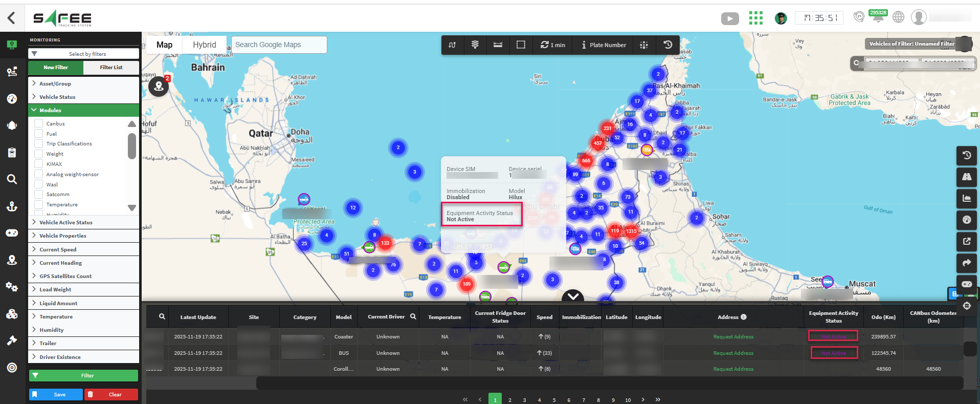Click the anchor icon in left sidebar
This screenshot has height=404, width=980.
12,206
